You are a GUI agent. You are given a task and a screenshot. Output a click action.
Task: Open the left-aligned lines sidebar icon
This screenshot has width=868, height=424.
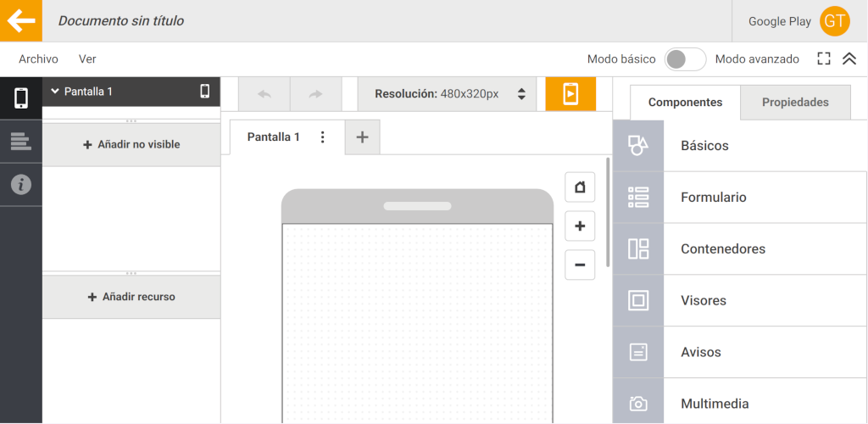21,141
